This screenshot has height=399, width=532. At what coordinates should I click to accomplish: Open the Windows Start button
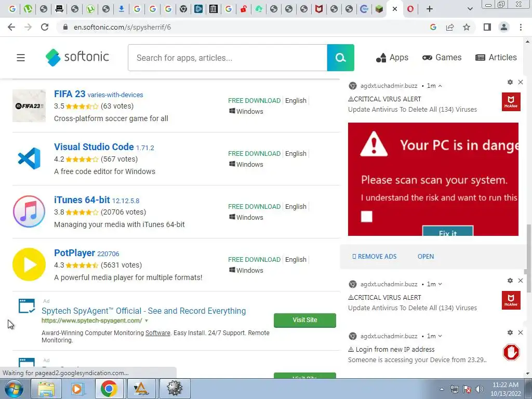pos(14,389)
